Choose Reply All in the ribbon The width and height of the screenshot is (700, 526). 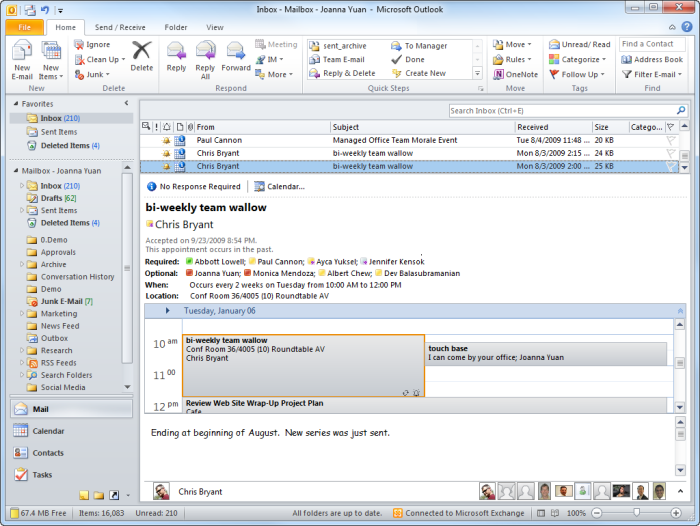tap(205, 60)
